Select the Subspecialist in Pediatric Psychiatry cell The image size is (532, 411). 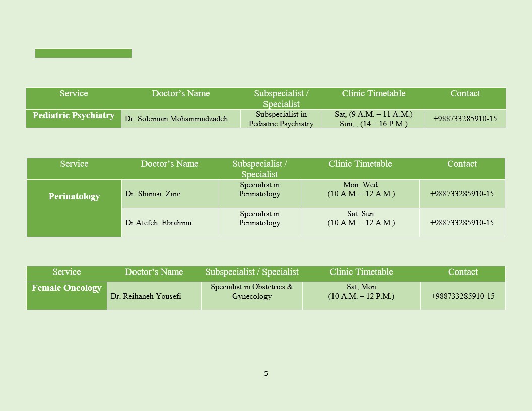(x=281, y=119)
